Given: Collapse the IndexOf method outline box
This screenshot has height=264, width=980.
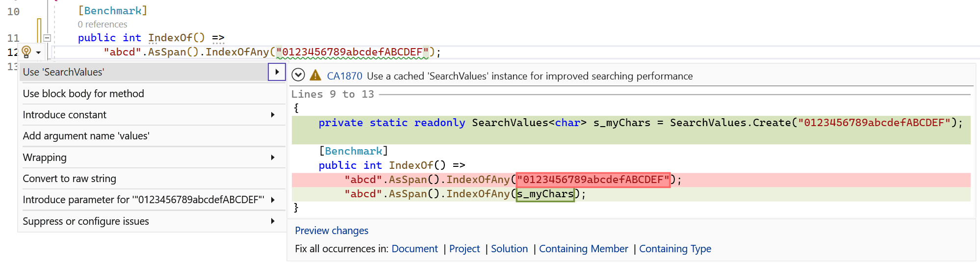Looking at the screenshot, I should pyautogui.click(x=47, y=38).
